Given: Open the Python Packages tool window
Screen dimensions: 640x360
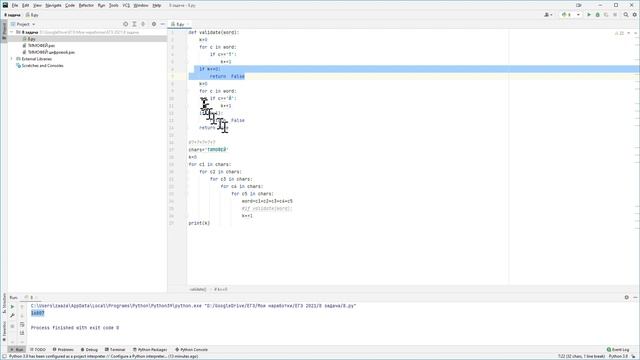Looking at the screenshot, I should [150, 350].
